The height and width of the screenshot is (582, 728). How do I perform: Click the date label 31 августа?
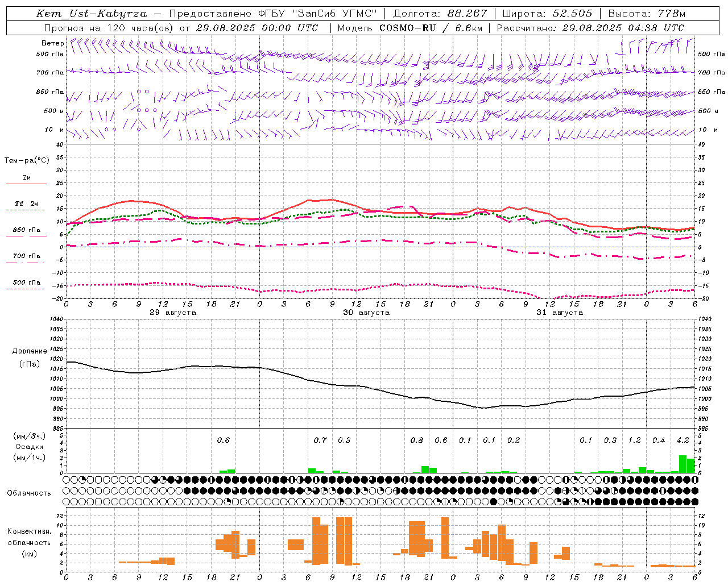[560, 313]
